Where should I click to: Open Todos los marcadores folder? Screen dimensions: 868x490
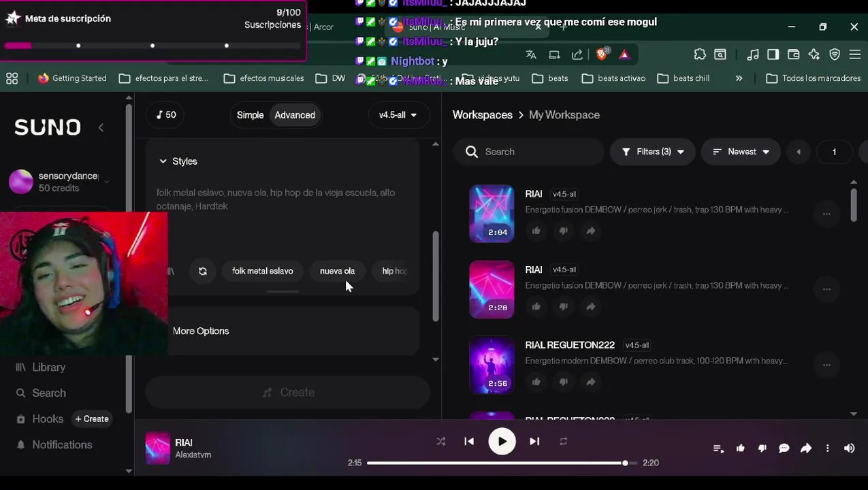point(813,78)
